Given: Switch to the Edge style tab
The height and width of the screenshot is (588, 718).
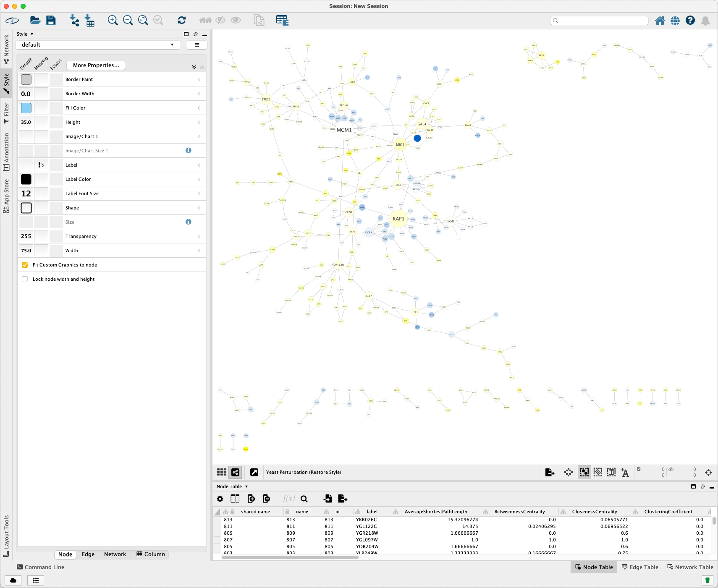Looking at the screenshot, I should click(88, 554).
